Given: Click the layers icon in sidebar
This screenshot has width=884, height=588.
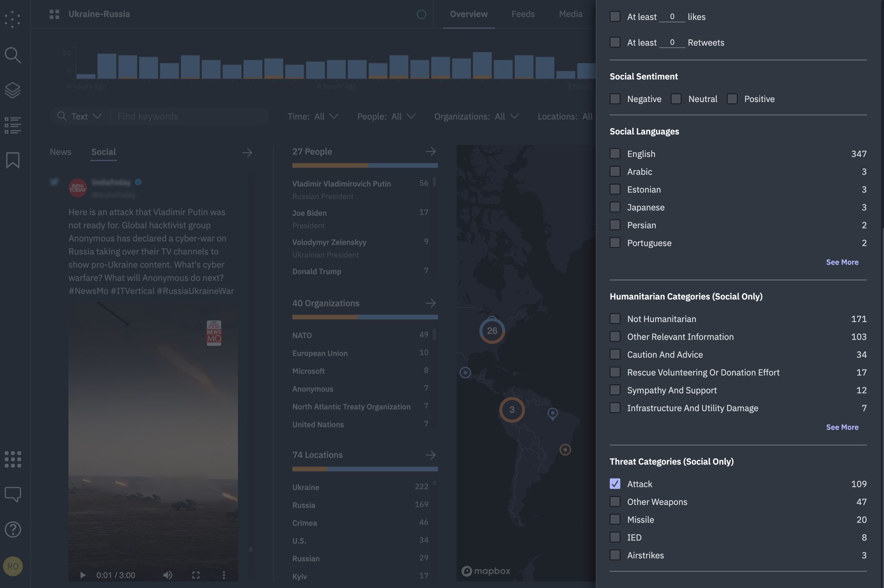Looking at the screenshot, I should point(13,90).
